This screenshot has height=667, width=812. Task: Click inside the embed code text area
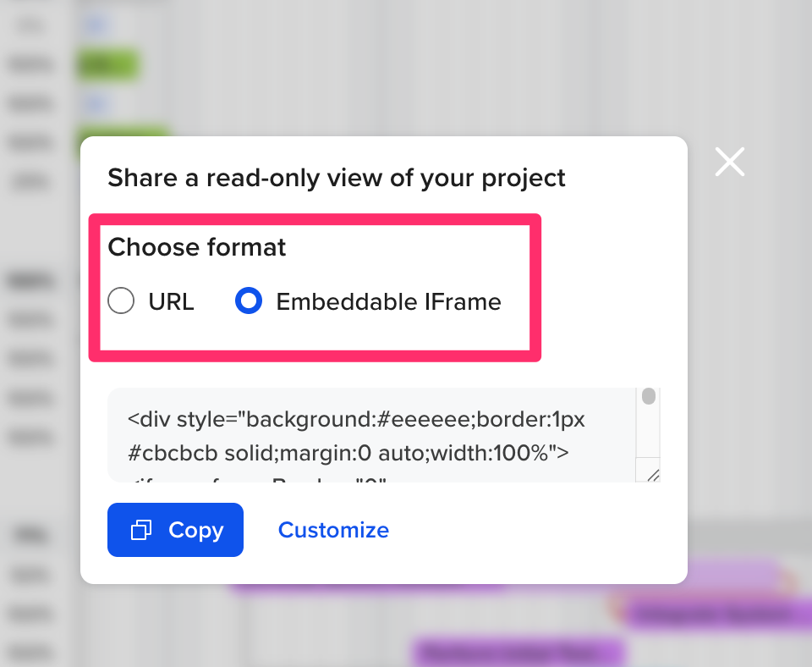pos(372,435)
